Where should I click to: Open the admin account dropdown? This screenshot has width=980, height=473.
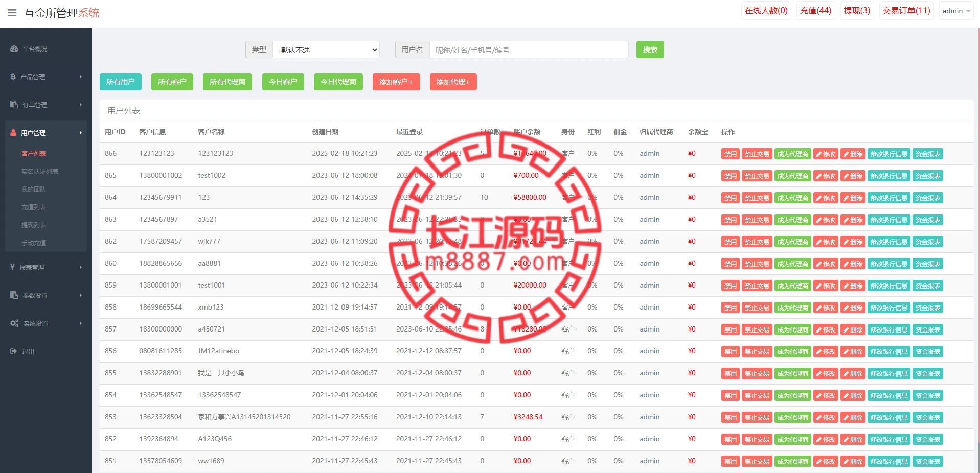(956, 11)
